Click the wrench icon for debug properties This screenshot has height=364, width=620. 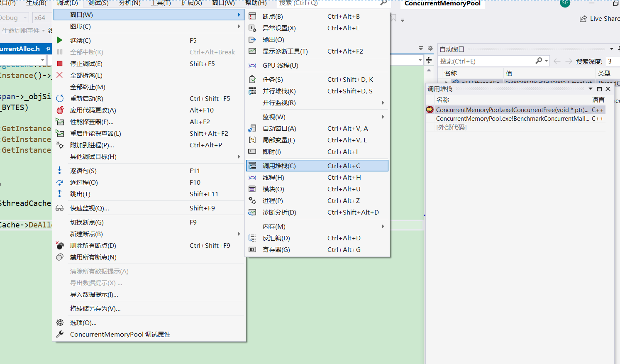coord(60,334)
